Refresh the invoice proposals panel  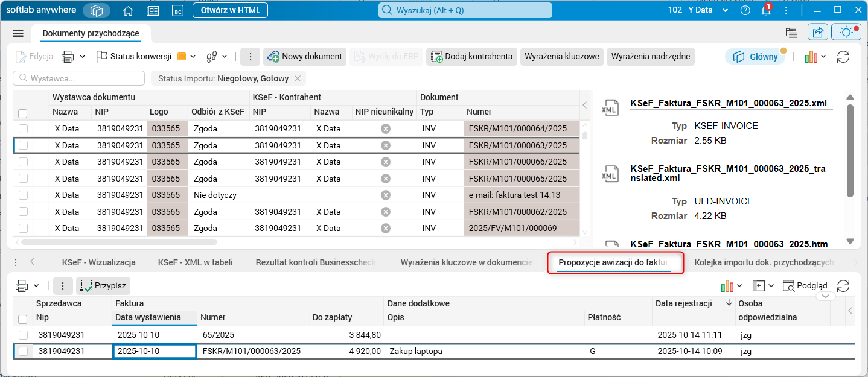(x=843, y=285)
